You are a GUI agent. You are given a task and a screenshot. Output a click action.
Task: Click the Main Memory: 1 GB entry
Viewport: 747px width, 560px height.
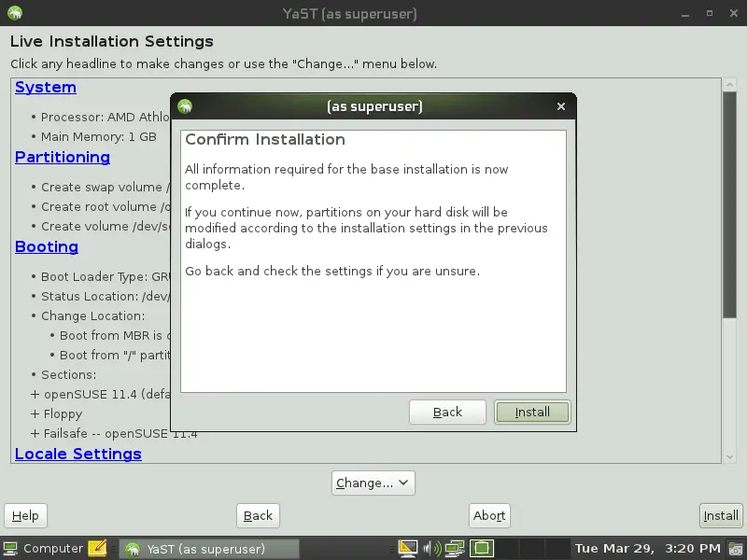(99, 136)
